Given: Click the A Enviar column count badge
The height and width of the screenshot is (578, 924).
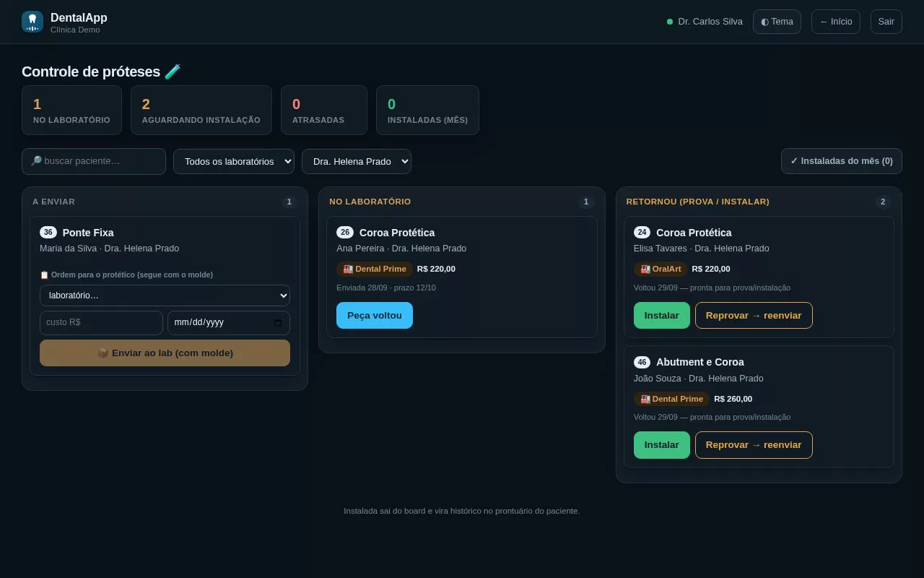Looking at the screenshot, I should (289, 202).
